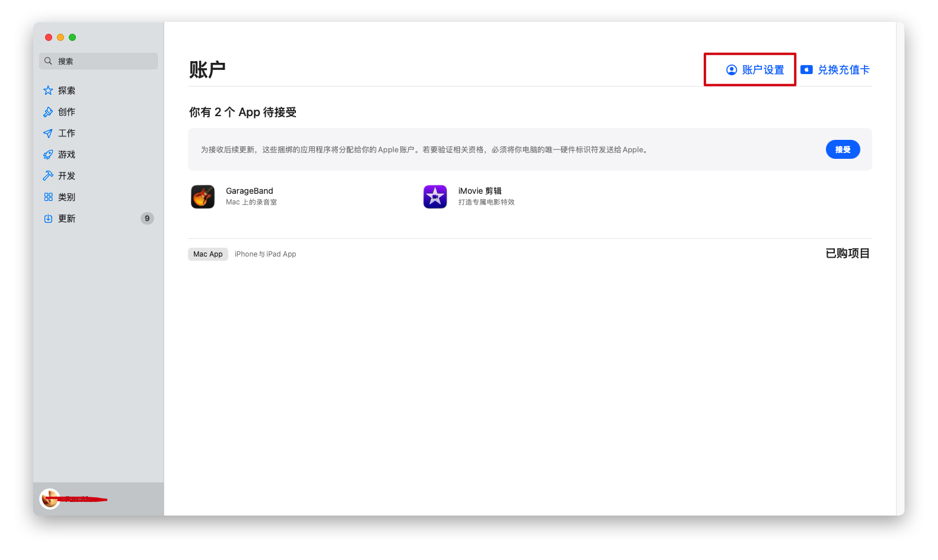Open the 账户设置 link
Viewport: 938px width, 560px height.
pyautogui.click(x=755, y=70)
